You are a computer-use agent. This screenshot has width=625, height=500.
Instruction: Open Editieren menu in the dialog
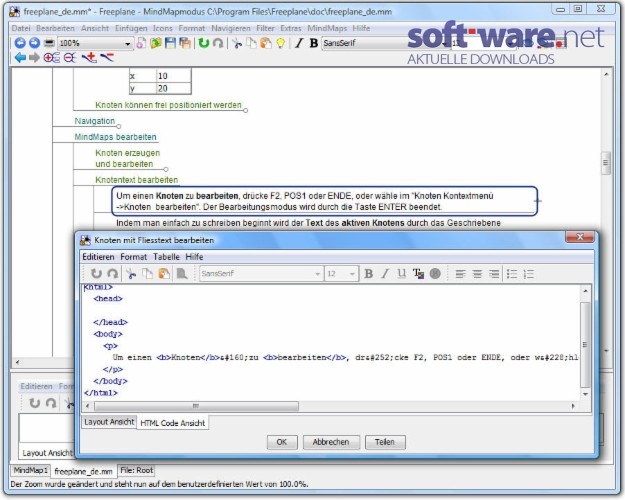pos(98,257)
